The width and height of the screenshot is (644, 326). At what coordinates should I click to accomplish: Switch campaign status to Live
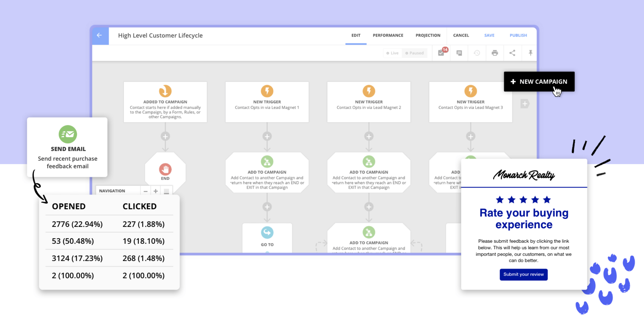392,53
